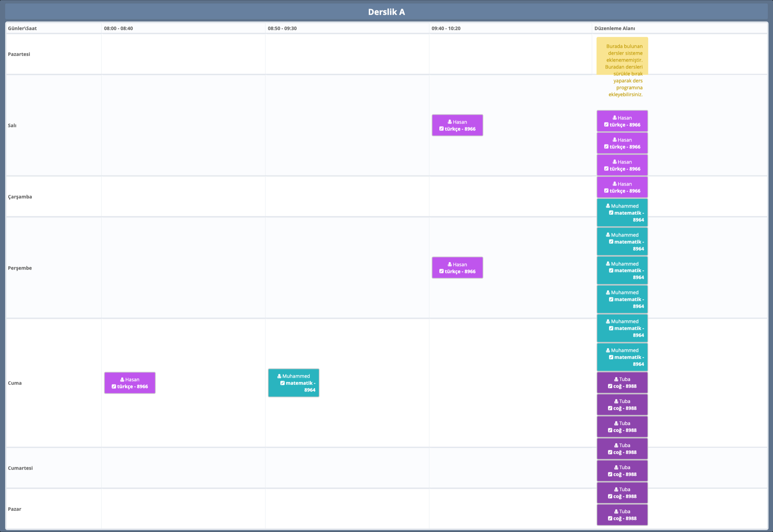Click edit icon on Cuma 08:00 türkçe card
The image size is (773, 532).
(x=114, y=386)
